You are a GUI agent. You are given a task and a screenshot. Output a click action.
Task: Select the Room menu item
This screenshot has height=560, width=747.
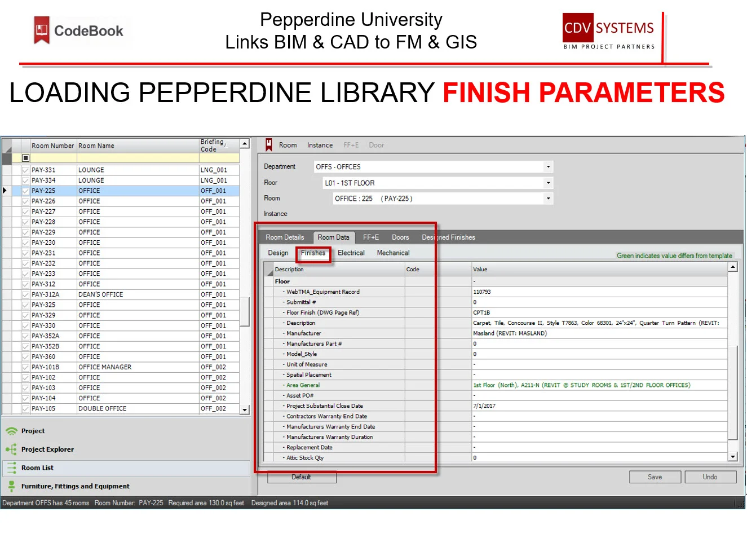[x=288, y=145]
